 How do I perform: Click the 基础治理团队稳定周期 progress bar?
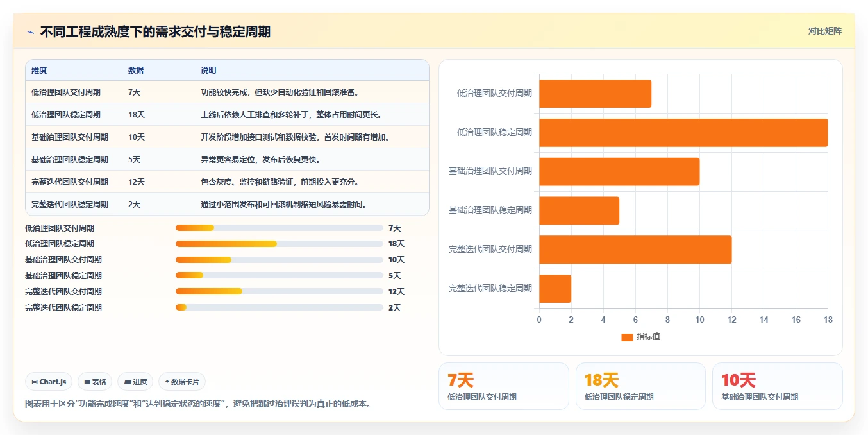[x=280, y=276]
